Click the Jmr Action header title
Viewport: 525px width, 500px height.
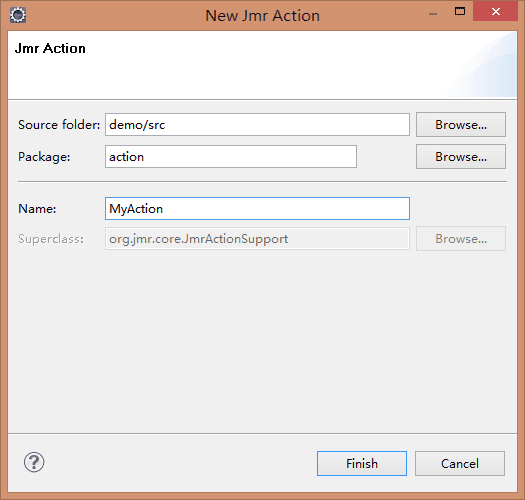point(50,49)
